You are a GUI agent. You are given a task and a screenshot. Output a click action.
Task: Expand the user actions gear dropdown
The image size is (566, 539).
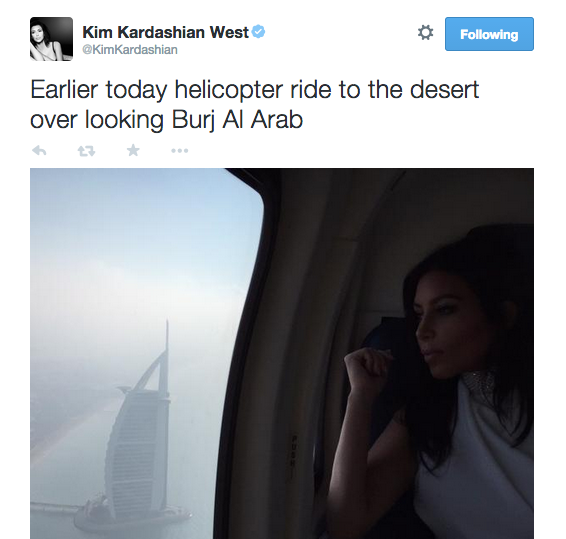click(425, 33)
